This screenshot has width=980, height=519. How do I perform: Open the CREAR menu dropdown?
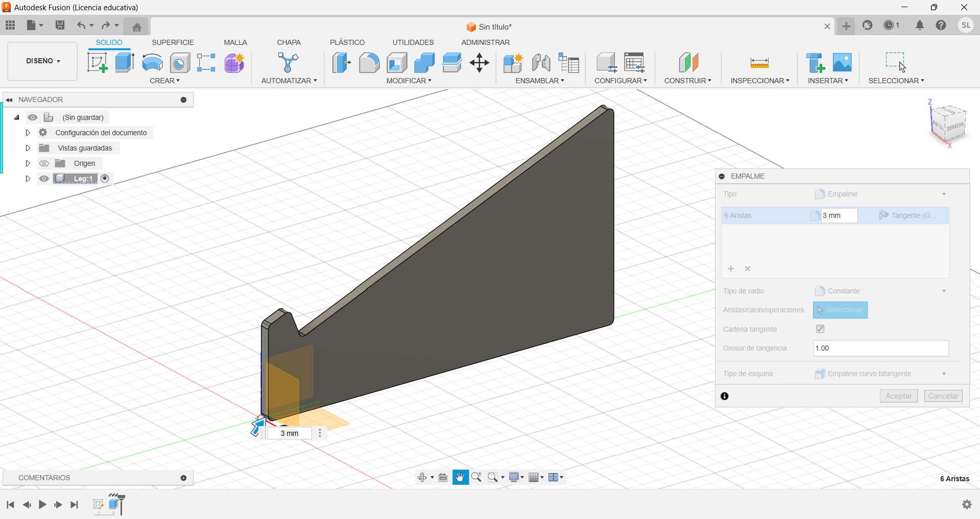164,81
